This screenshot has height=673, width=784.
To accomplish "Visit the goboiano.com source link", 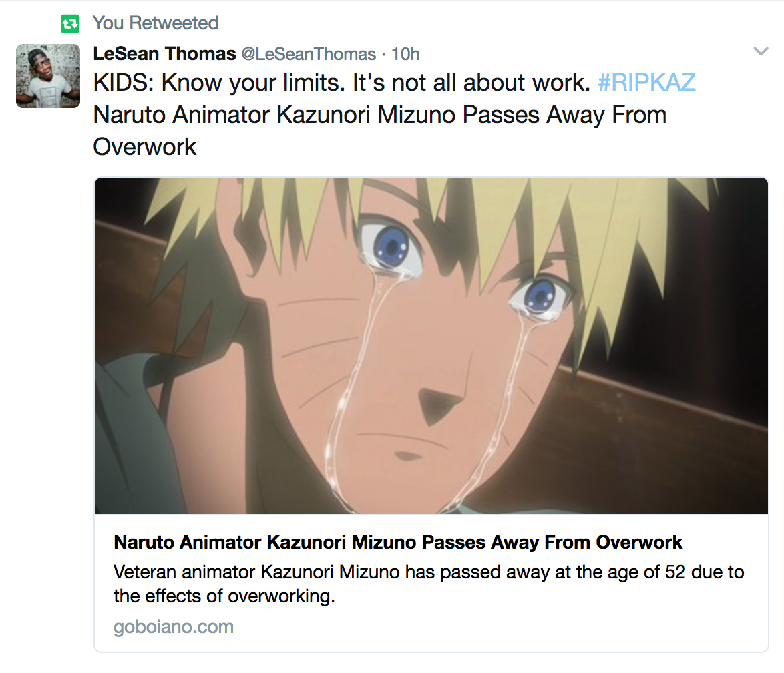I will [174, 627].
